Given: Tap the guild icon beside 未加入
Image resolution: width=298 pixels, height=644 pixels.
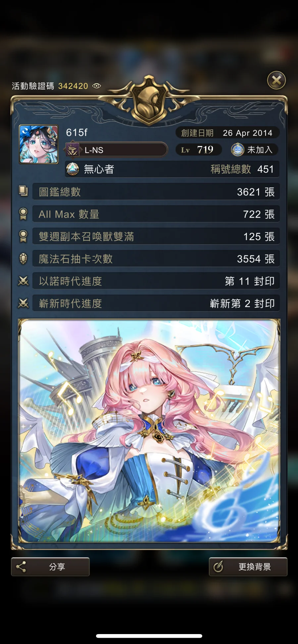Looking at the screenshot, I should click(x=237, y=150).
